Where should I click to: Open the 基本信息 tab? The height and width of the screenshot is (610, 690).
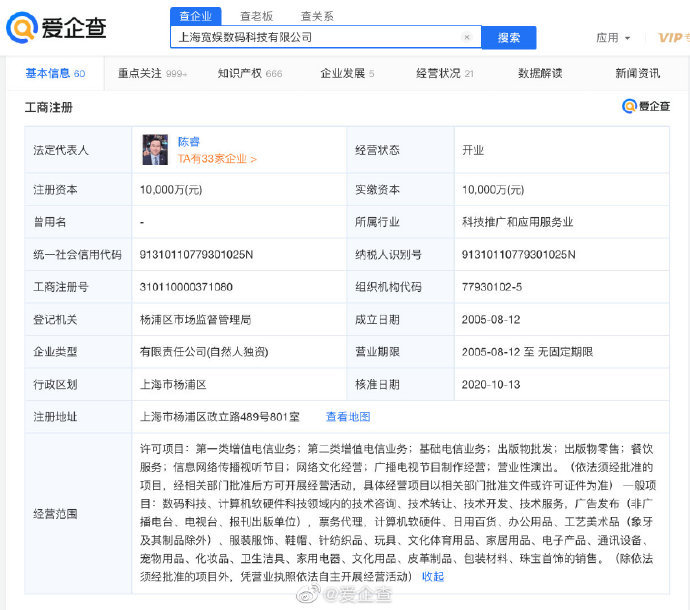coord(55,73)
